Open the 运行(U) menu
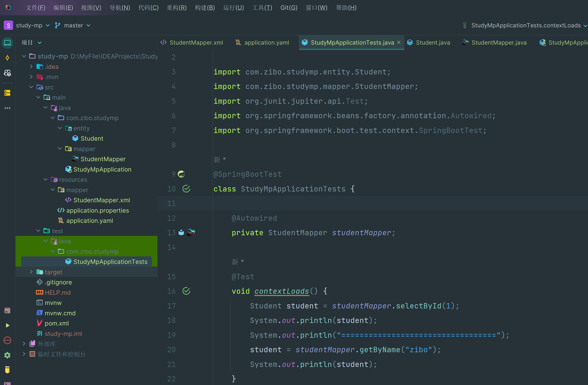Viewport: 588px width, 385px height. coord(234,8)
